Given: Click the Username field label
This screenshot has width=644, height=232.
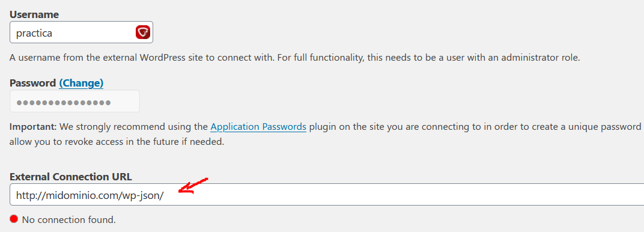Looking at the screenshot, I should coord(34,14).
